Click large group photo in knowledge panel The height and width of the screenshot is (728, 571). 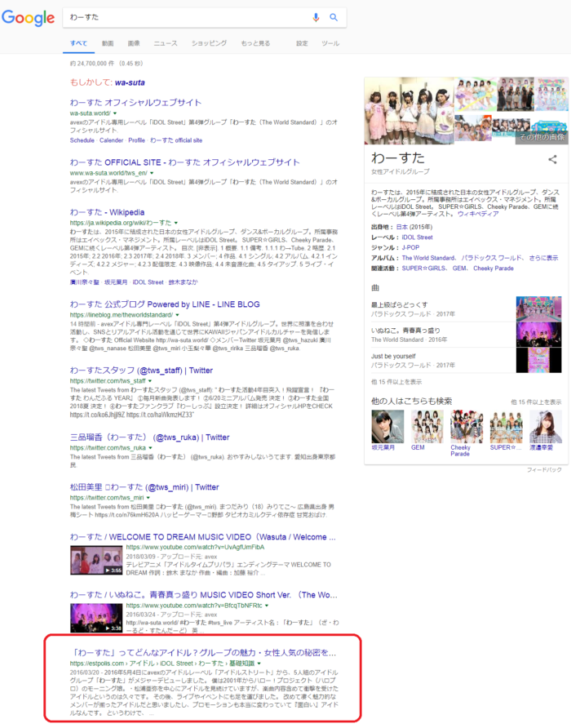409,111
